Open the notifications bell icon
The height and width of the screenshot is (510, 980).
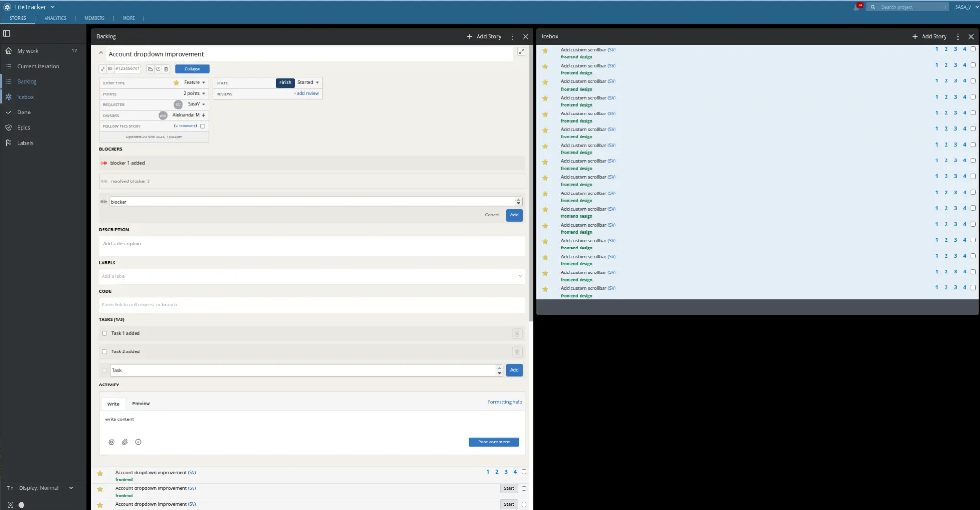856,7
